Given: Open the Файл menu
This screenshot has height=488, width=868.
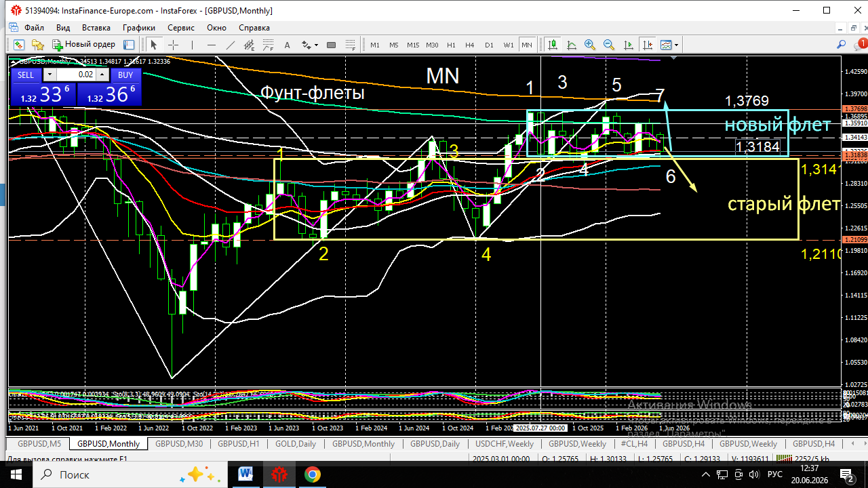Looking at the screenshot, I should pos(34,28).
